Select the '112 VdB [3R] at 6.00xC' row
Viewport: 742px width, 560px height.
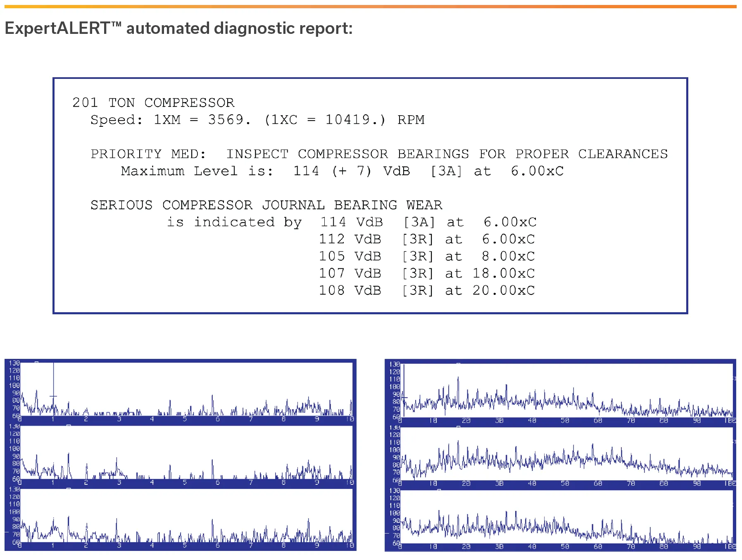click(x=427, y=239)
